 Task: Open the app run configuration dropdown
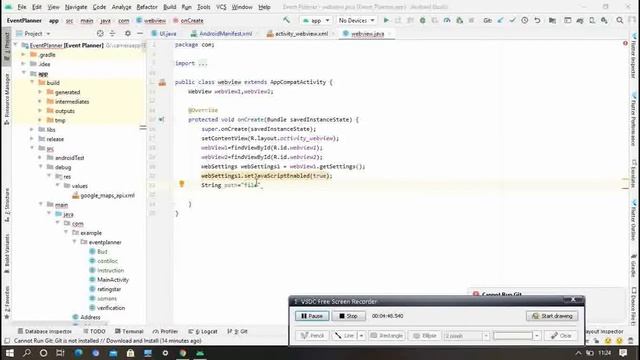coord(316,20)
